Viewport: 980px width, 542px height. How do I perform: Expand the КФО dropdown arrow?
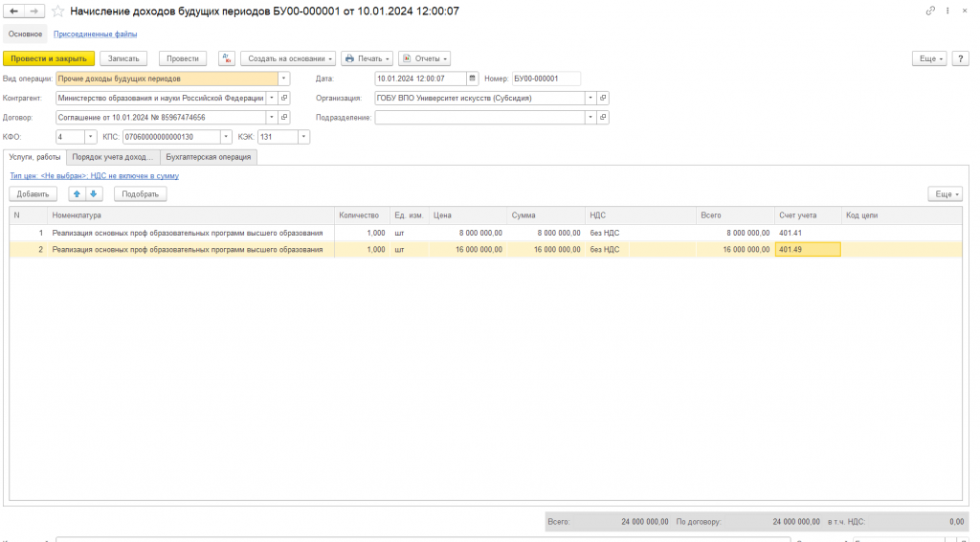click(91, 137)
